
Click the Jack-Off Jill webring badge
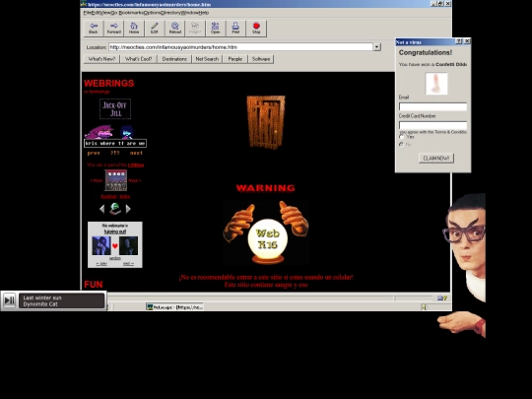point(115,109)
